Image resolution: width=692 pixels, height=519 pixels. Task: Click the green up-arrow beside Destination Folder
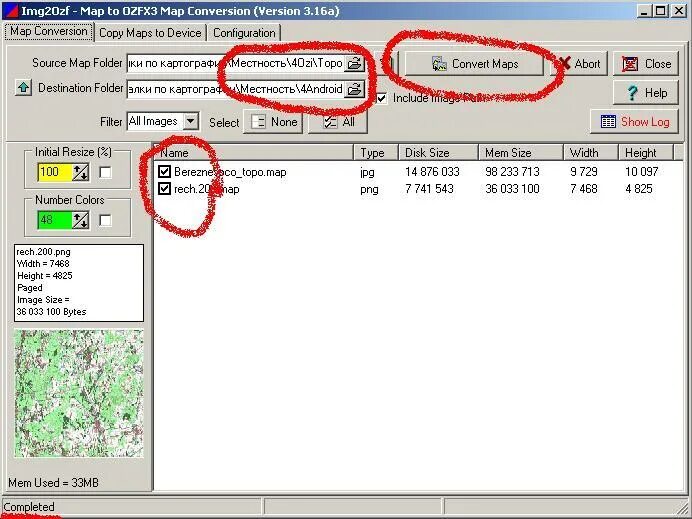pos(23,87)
